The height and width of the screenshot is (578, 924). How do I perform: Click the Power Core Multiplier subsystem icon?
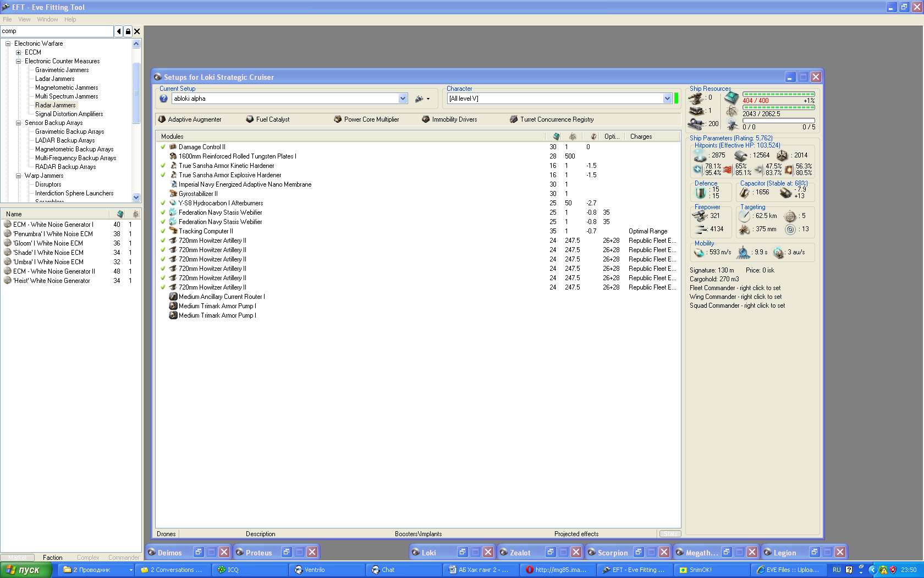[x=338, y=119]
